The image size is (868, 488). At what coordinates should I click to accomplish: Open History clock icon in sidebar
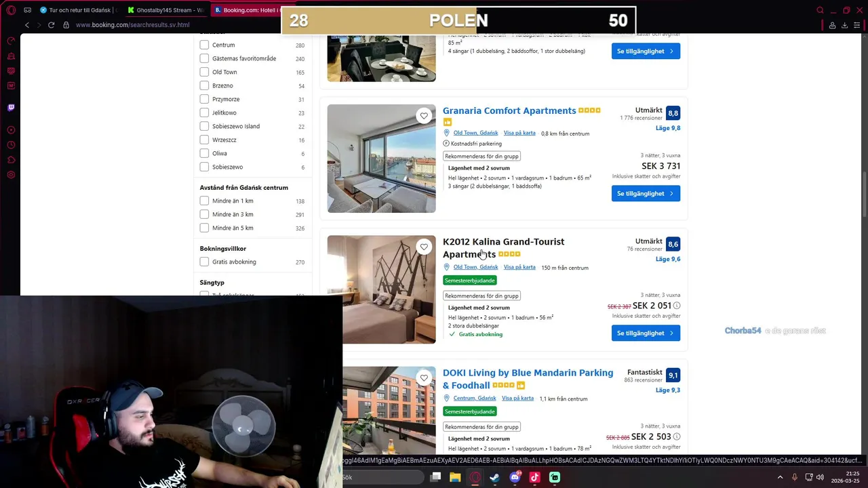(x=11, y=145)
